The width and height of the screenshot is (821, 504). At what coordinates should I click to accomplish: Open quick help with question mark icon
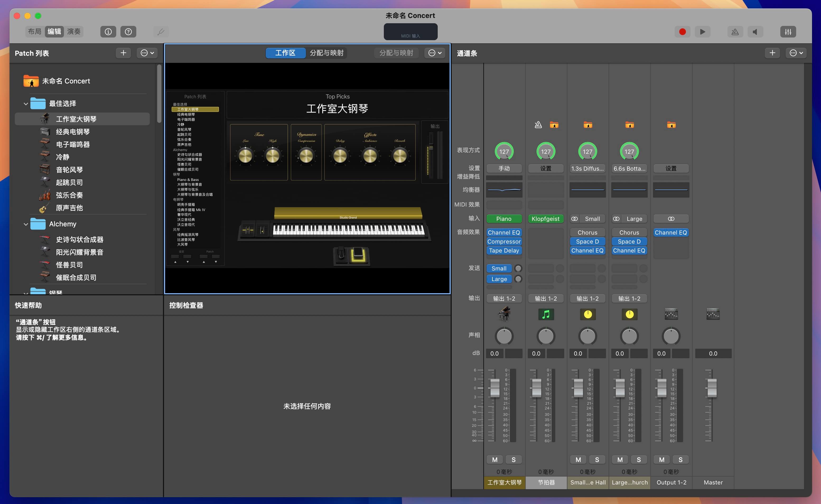point(128,32)
